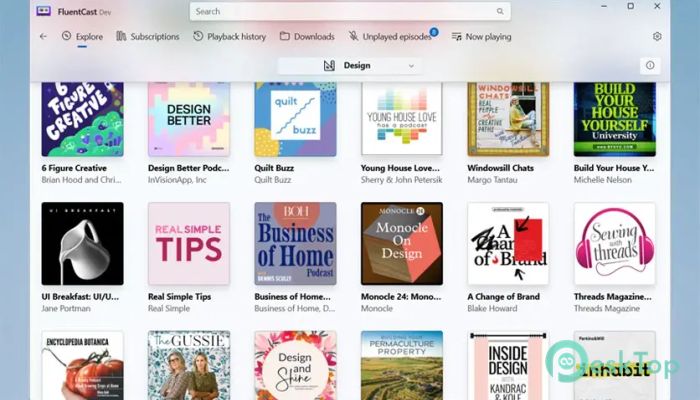Open Design and Shine cover
Viewport: 700px width, 400px height.
295,365
